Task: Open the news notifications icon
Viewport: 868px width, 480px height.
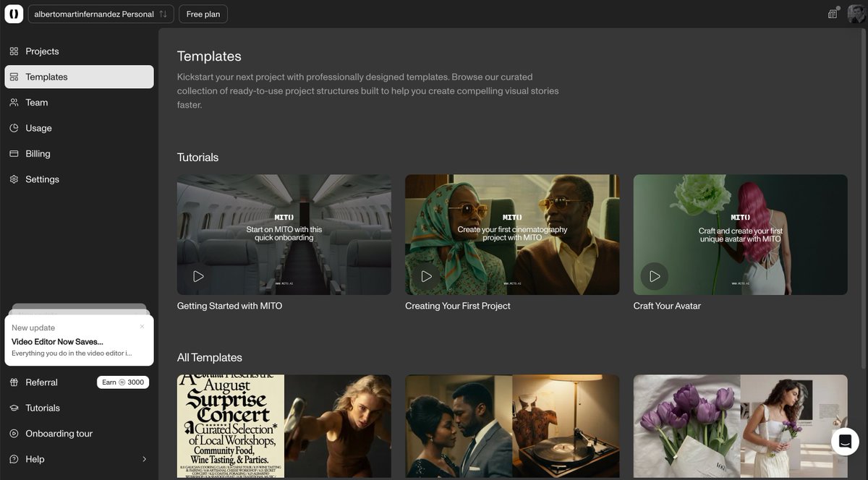Action: click(x=833, y=14)
